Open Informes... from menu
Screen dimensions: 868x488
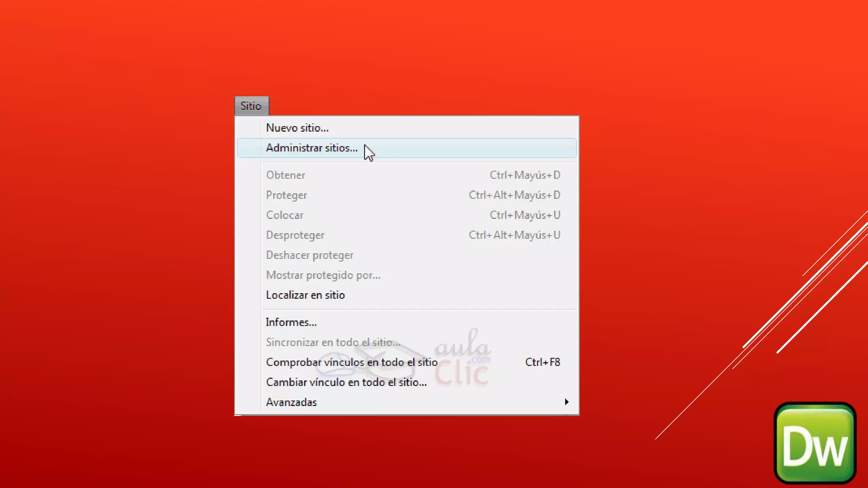291,322
